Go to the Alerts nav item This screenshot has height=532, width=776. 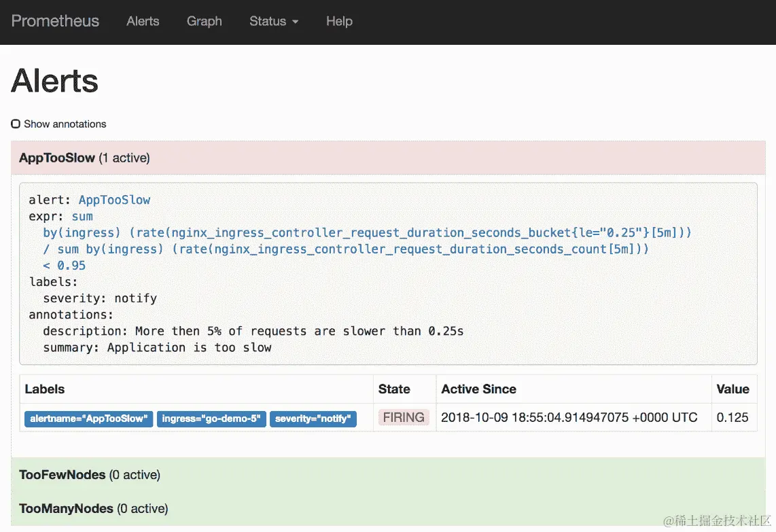tap(143, 21)
